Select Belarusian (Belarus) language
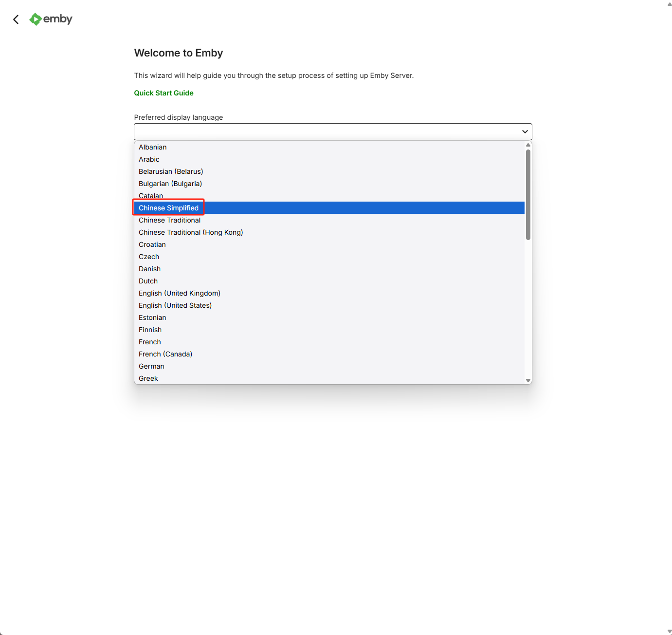Screen dimensions: 672x635 tap(171, 171)
